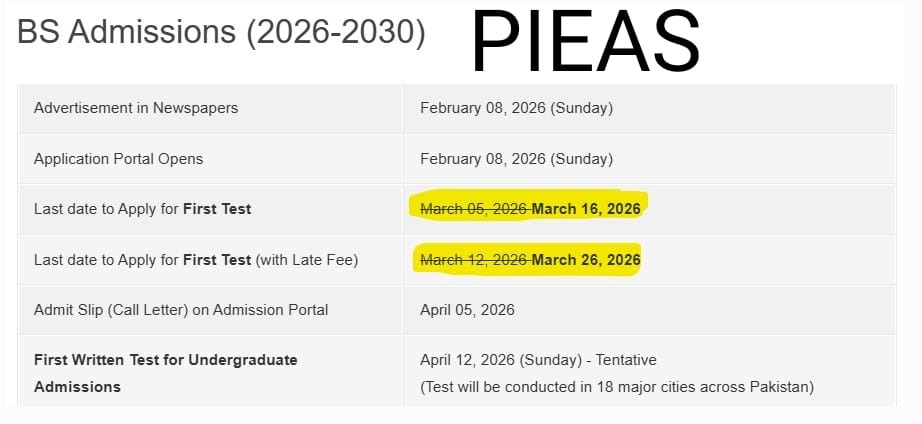Select the First Written Test row label
The height and width of the screenshot is (424, 922).
[x=165, y=360]
